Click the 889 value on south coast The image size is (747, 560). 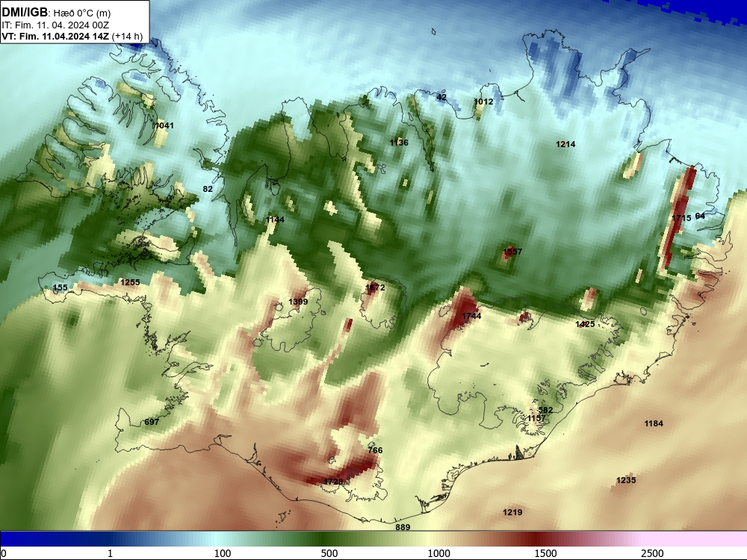(x=403, y=527)
